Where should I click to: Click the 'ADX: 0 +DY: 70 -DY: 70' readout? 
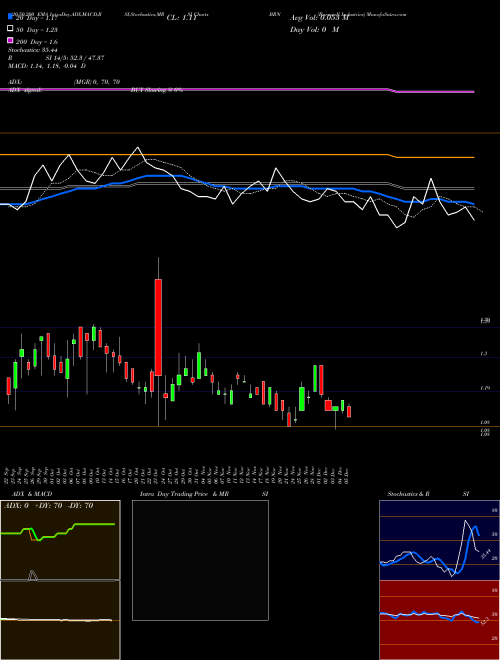pyautogui.click(x=48, y=506)
